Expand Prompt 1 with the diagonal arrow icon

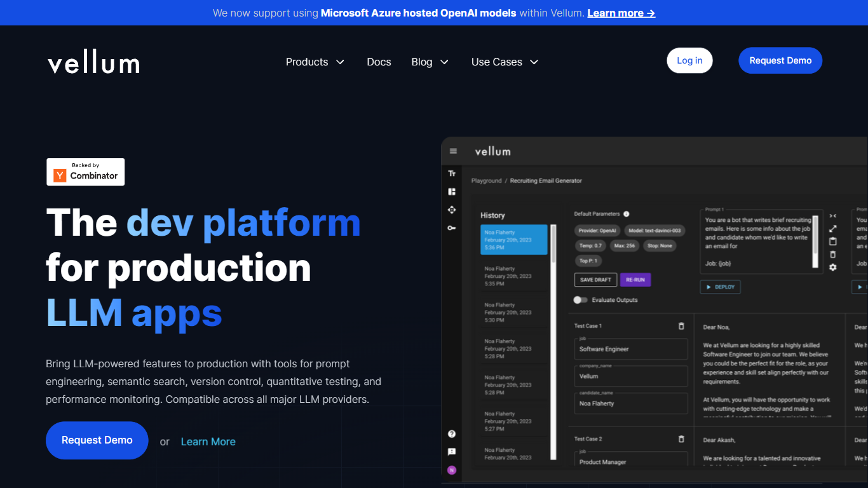(x=833, y=229)
